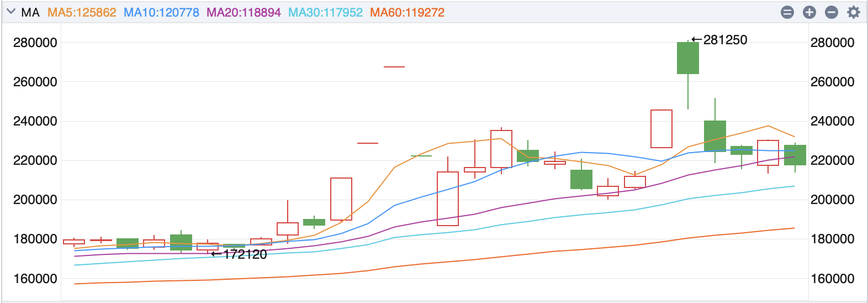Click the circular equals icon in the chart header
This screenshot has height=303, width=868.
(x=787, y=12)
